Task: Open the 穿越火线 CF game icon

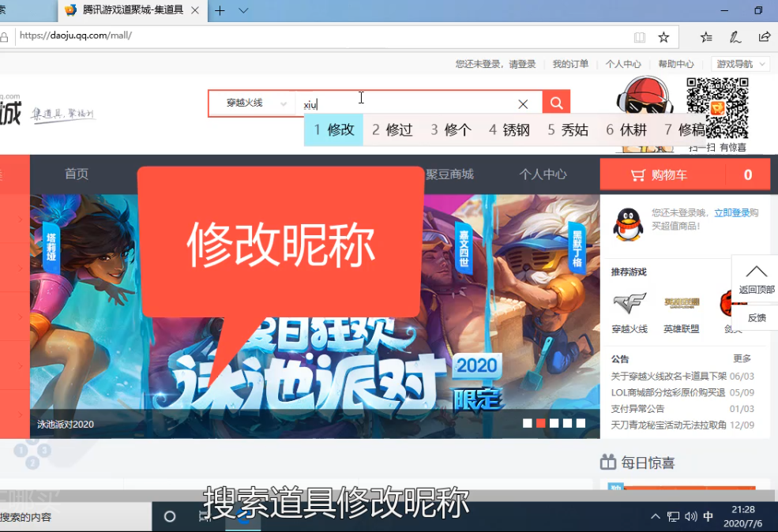Action: tap(630, 303)
